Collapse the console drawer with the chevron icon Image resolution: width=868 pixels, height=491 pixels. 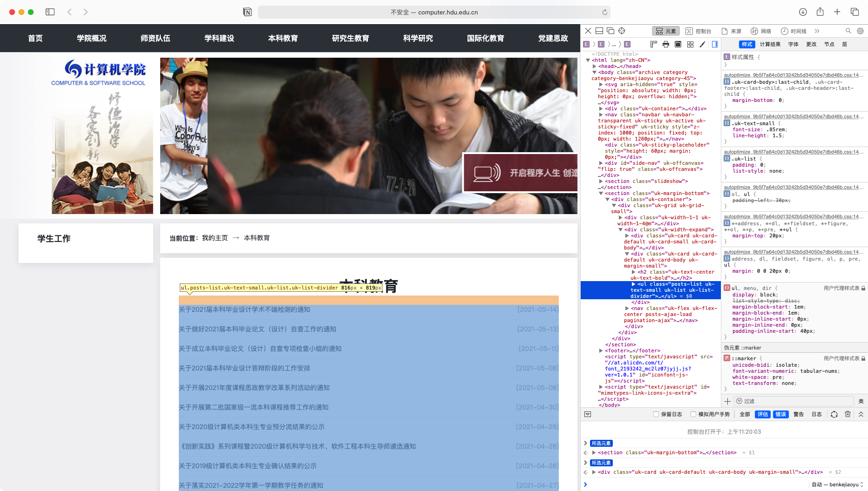click(x=861, y=414)
